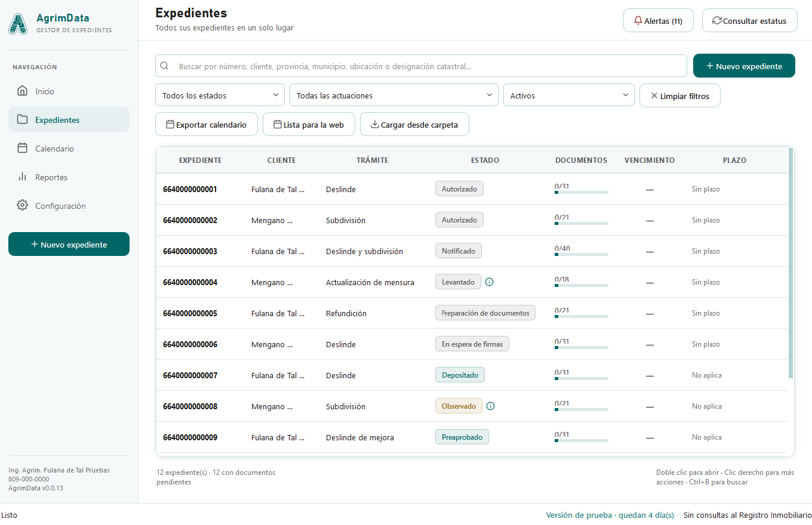Select Expedientes in the sidebar
Image resolution: width=812 pixels, height=525 pixels.
69,120
